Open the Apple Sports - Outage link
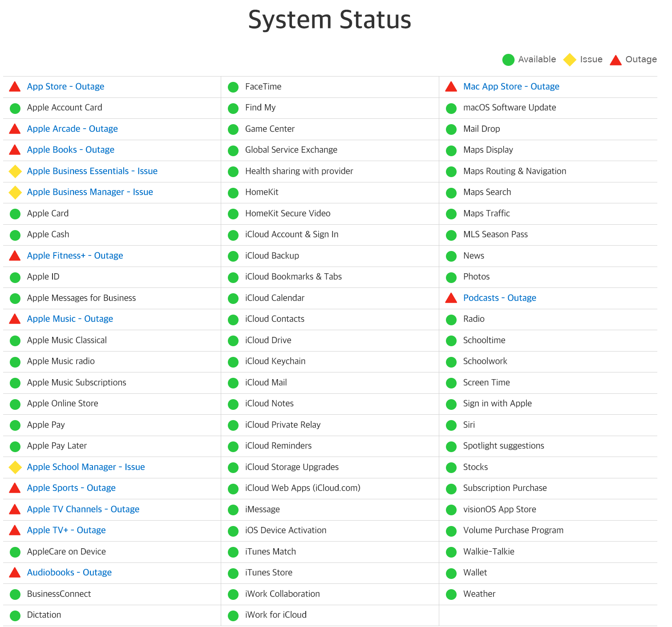The height and width of the screenshot is (627, 672). 71,488
